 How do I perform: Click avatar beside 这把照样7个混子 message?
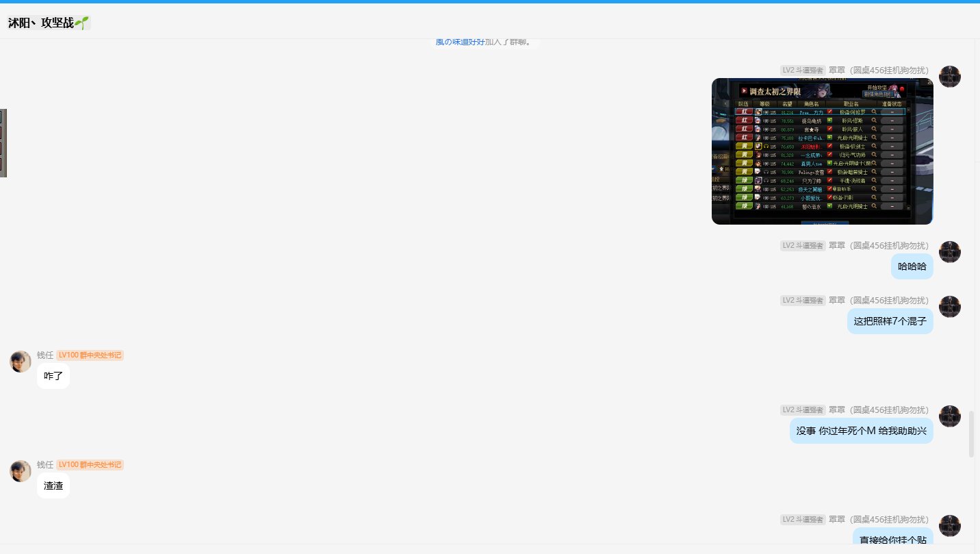[x=949, y=307]
